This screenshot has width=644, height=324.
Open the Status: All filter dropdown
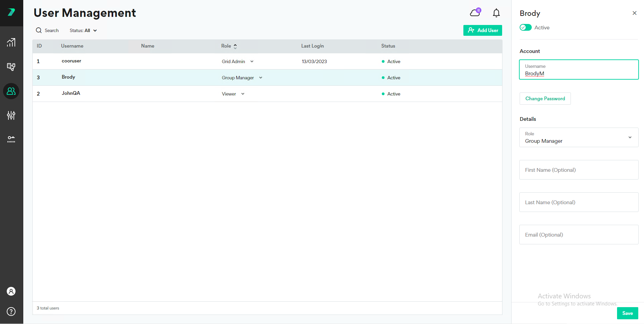click(x=83, y=30)
